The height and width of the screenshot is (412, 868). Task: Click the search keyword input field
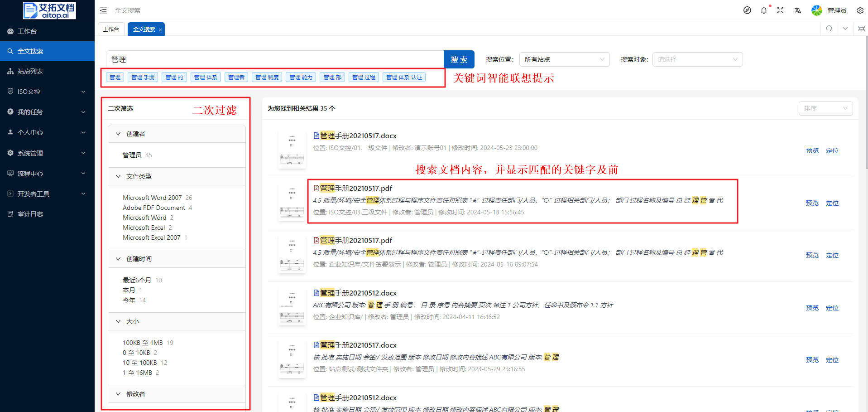pyautogui.click(x=274, y=59)
